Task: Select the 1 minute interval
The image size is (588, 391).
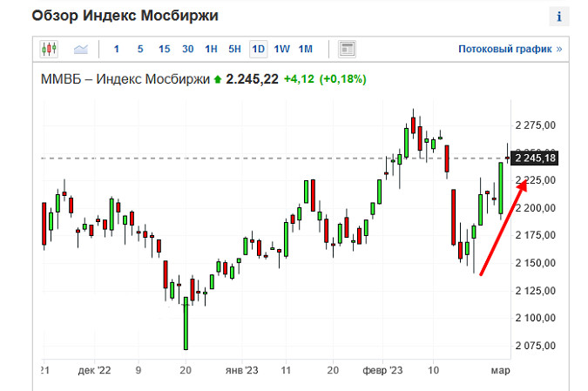Action: tap(117, 49)
